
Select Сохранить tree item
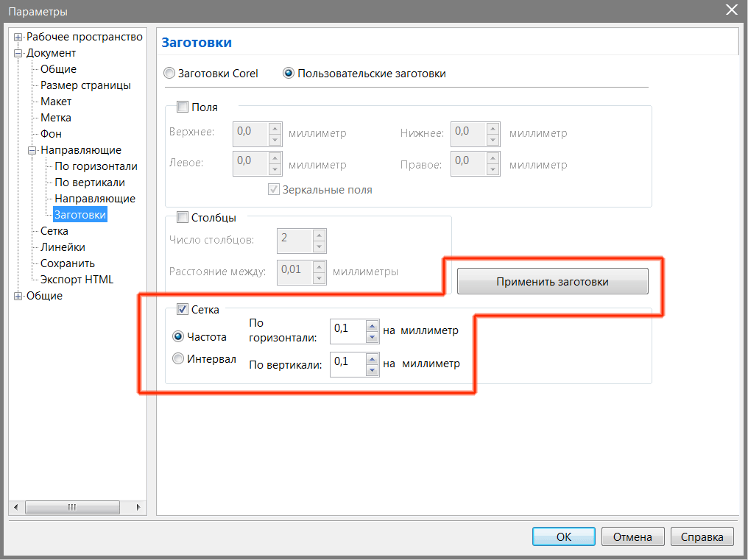[x=67, y=263]
